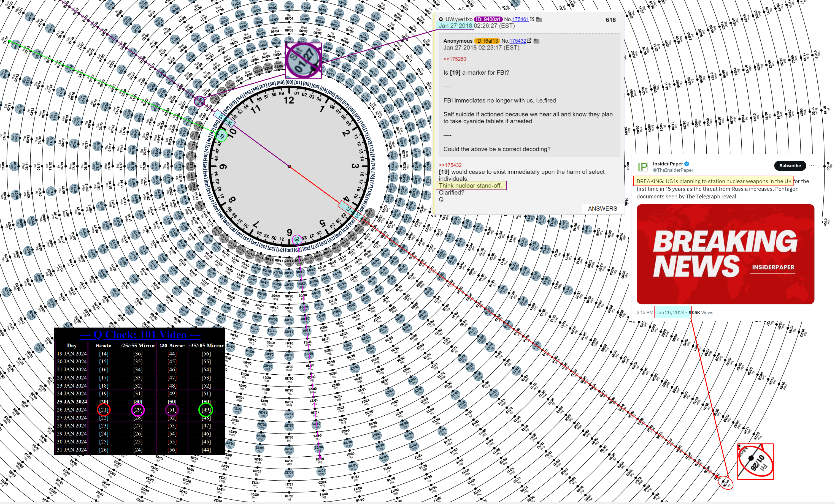Click the @TheInsiderPaper handle
835x504 pixels.
(673, 170)
